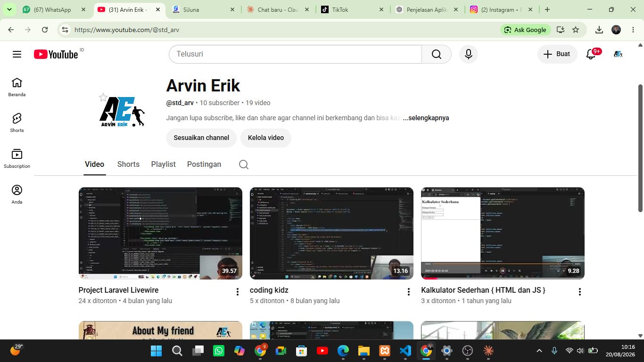This screenshot has height=362, width=644.
Task: Open coding kidz video thumbnail
Action: pyautogui.click(x=331, y=233)
